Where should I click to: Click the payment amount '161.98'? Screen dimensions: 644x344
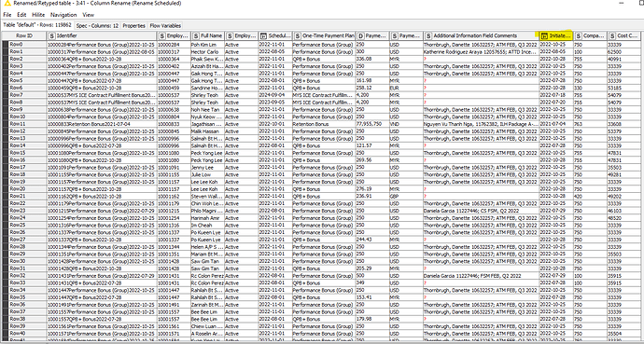click(372, 80)
